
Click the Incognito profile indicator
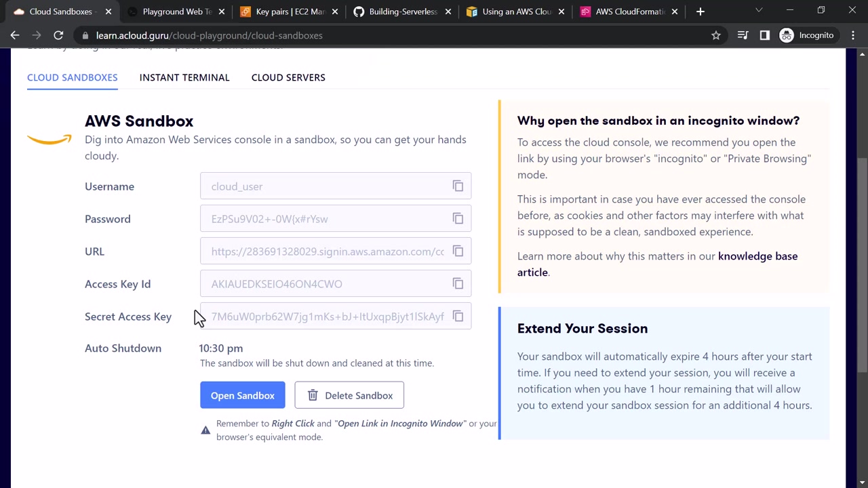coord(807,35)
